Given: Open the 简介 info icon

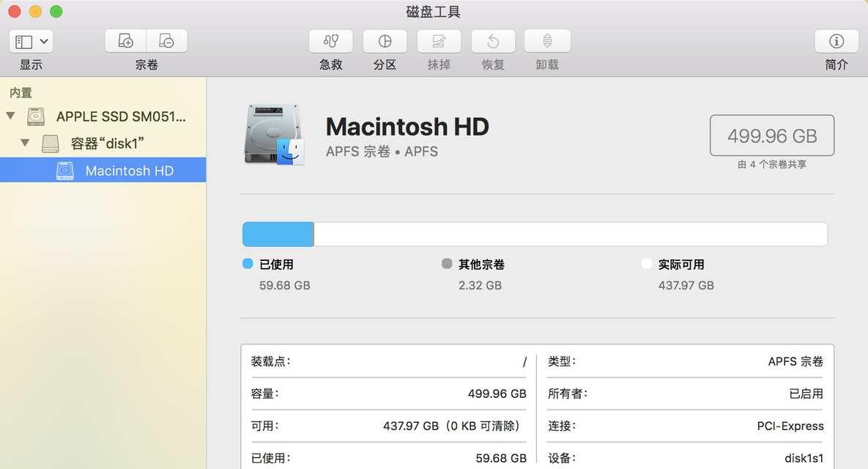Looking at the screenshot, I should (837, 41).
